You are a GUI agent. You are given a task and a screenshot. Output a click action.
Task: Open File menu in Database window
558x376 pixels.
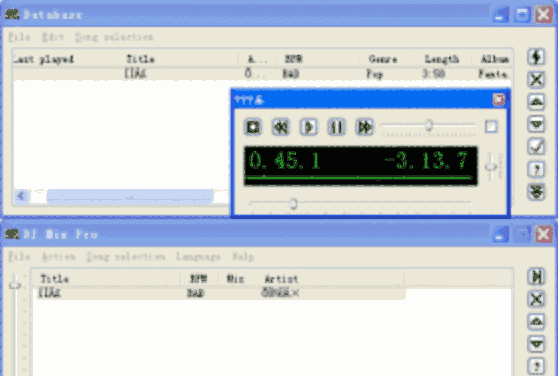(x=19, y=37)
